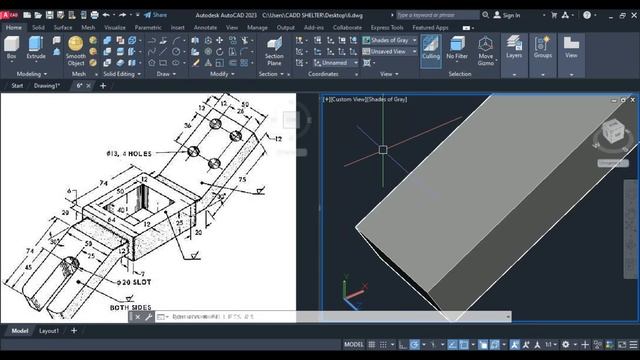Open the Visualize ribbon tab
Image resolution: width=640 pixels, height=360 pixels.
point(115,28)
